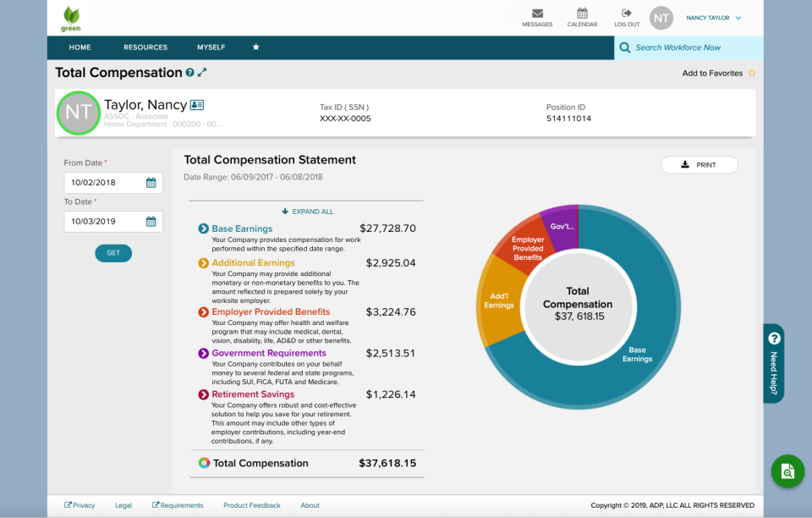Open the Privacy footer link
The height and width of the screenshot is (518, 812).
point(80,505)
